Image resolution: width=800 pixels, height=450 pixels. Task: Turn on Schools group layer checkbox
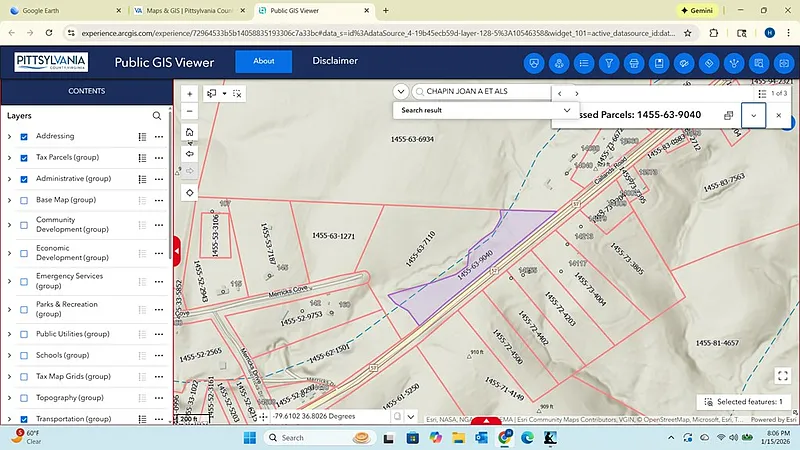pos(24,355)
